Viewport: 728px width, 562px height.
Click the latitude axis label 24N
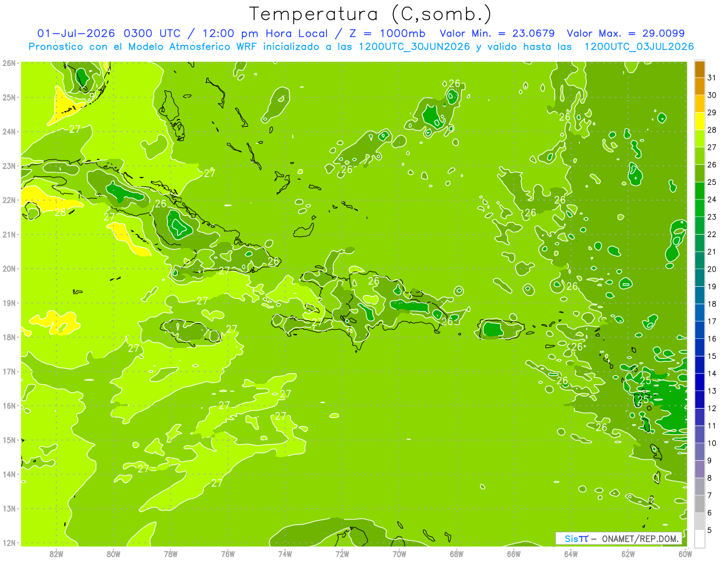pos(8,132)
